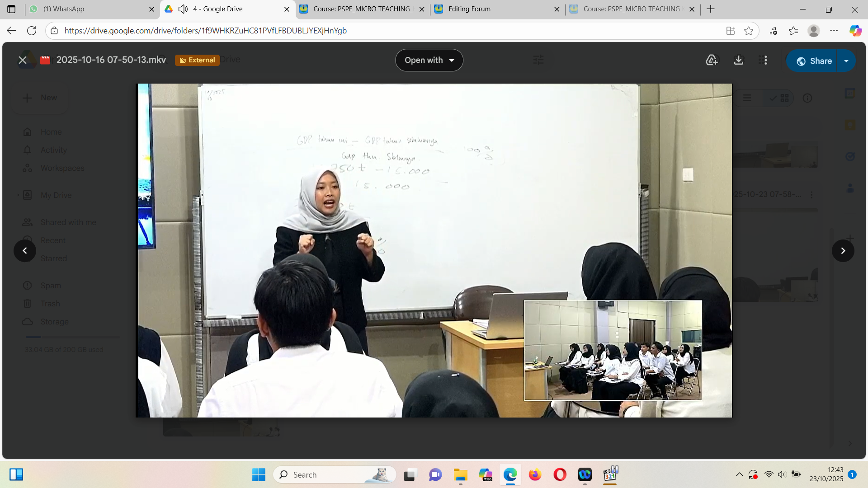Screen dimensions: 868x488
Task: Add page to favorites star icon
Action: (x=749, y=31)
